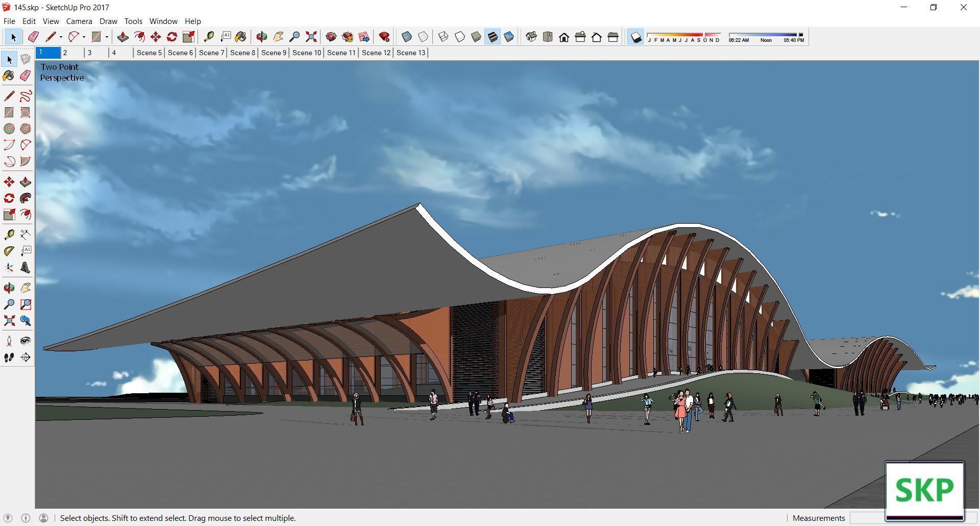The image size is (980, 526).
Task: Select the Rotated Rectangle tool
Action: [x=26, y=112]
